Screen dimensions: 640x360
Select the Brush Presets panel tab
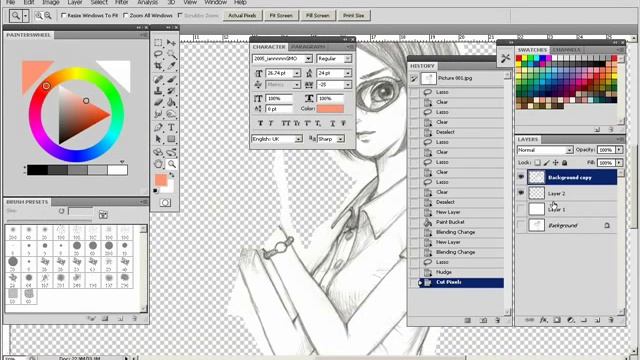tap(27, 202)
